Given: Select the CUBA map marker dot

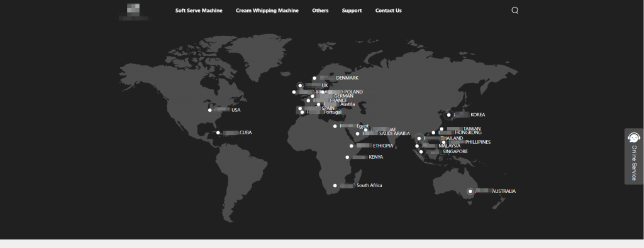Looking at the screenshot, I should [218, 132].
